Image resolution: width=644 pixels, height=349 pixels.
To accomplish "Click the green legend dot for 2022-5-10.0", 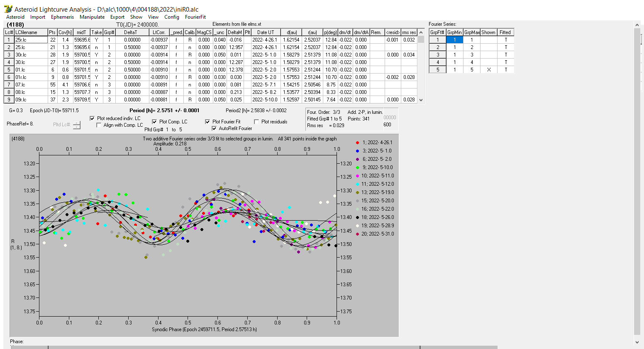I will tap(357, 167).
